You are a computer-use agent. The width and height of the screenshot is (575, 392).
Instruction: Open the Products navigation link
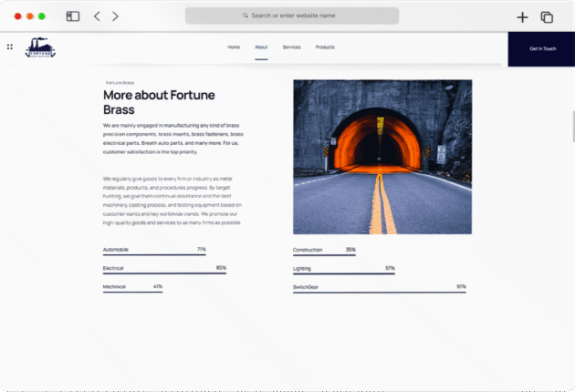(x=325, y=46)
